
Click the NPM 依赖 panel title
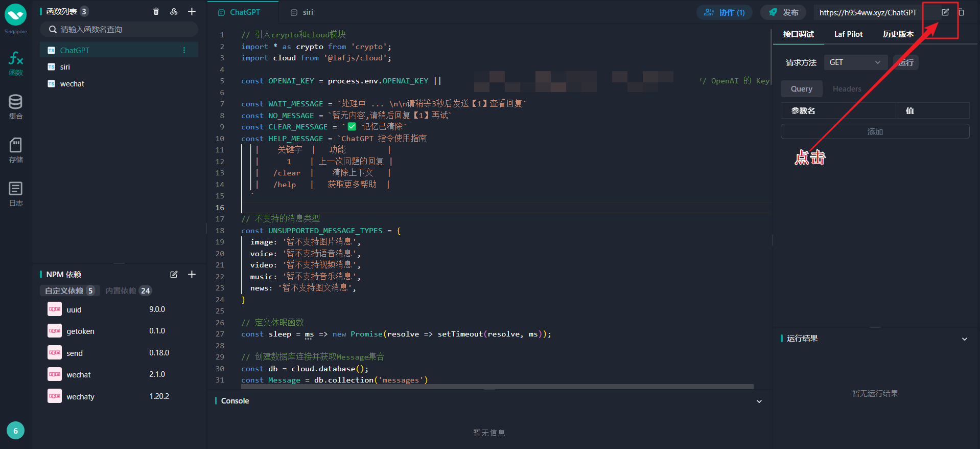point(64,275)
